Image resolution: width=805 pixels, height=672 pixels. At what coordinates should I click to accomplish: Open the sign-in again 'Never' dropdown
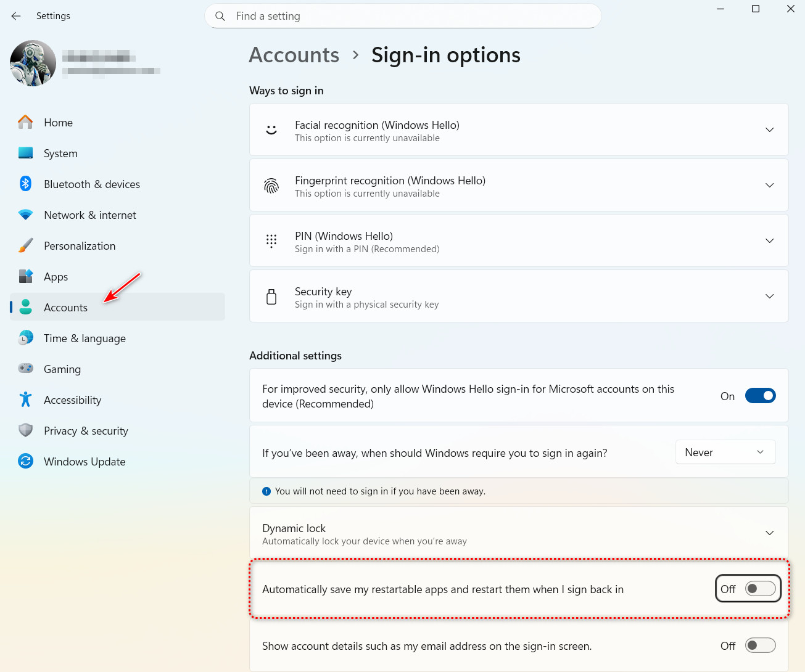click(x=725, y=453)
